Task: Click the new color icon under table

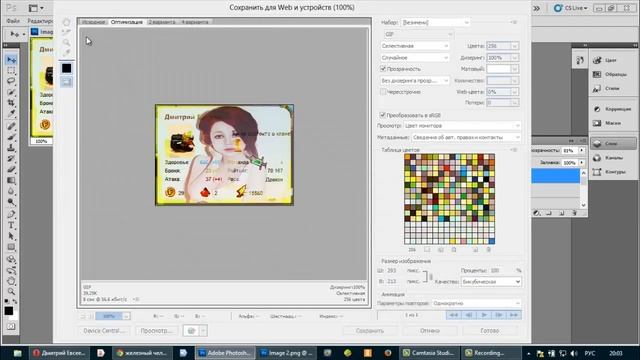Action: pyautogui.click(x=476, y=249)
